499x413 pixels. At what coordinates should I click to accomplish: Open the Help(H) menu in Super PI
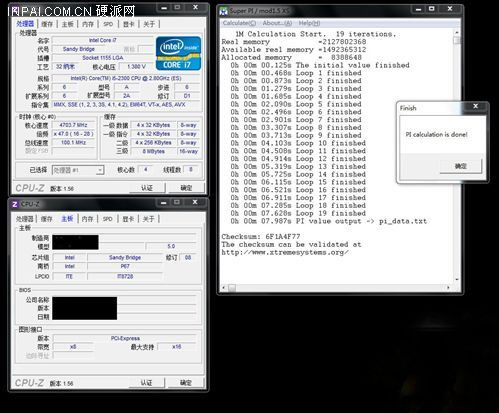pyautogui.click(x=309, y=23)
